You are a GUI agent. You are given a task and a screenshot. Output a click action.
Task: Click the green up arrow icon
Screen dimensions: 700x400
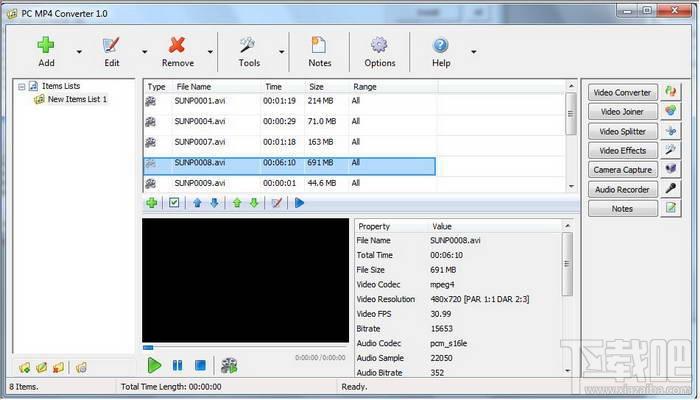[237, 203]
